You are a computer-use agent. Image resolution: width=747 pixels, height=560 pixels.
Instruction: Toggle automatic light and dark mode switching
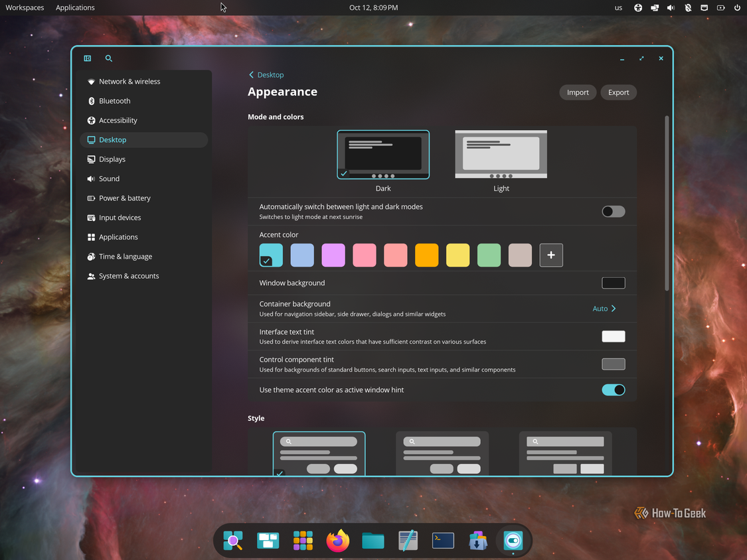[x=613, y=212]
